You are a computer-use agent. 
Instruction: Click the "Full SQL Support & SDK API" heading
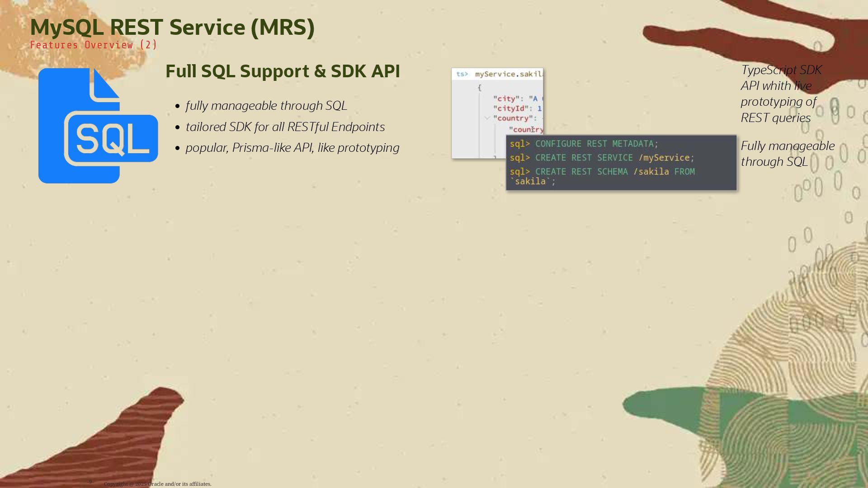283,71
